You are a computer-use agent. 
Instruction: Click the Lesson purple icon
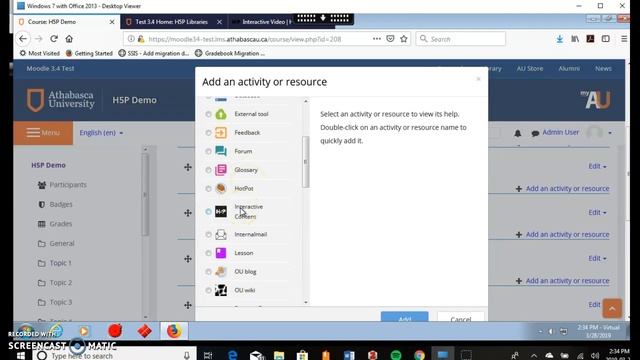pyautogui.click(x=221, y=253)
